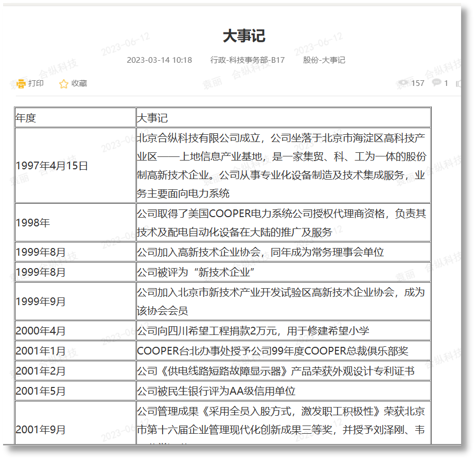Viewport: 476px width, 460px height.
Task: Select the 2001年2月 date cell
Action: (75, 371)
